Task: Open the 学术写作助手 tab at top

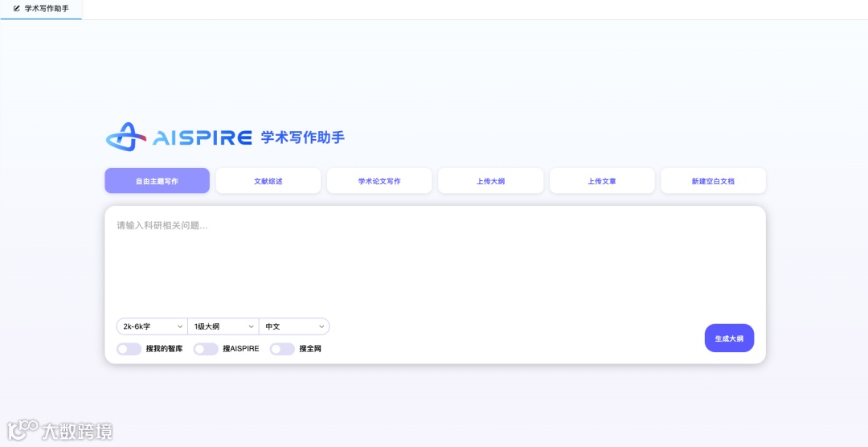Action: [x=41, y=10]
